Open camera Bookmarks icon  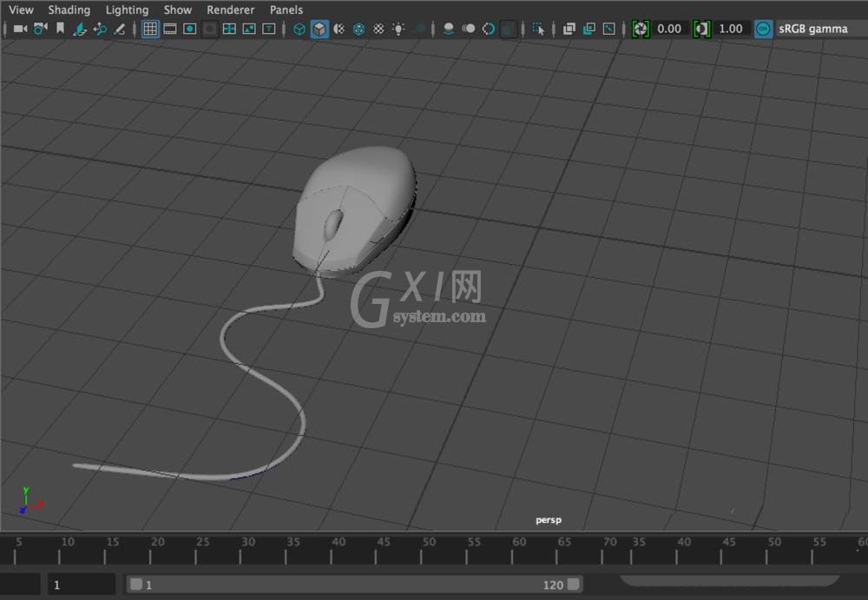coord(60,29)
